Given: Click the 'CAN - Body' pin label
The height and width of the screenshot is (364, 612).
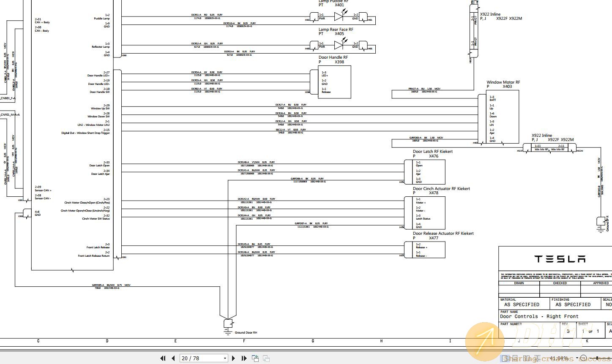Looking at the screenshot, I should (x=42, y=31).
